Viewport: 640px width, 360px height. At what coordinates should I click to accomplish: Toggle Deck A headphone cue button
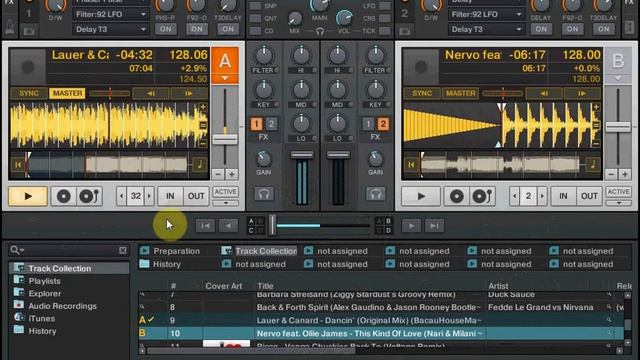tap(264, 193)
